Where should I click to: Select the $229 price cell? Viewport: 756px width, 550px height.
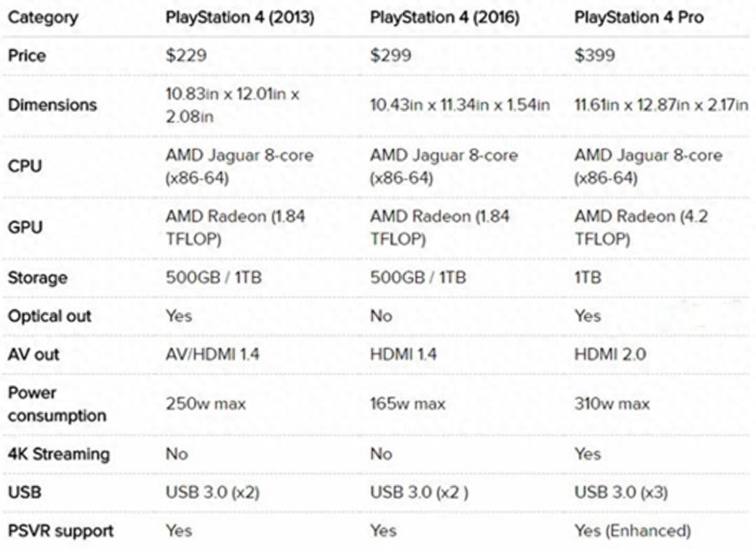pyautogui.click(x=186, y=55)
